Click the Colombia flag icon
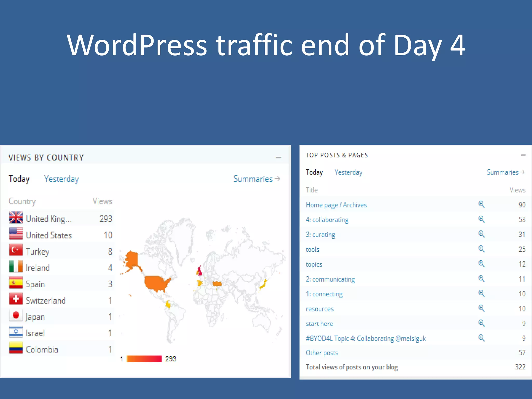This screenshot has height=399, width=532. coord(16,348)
